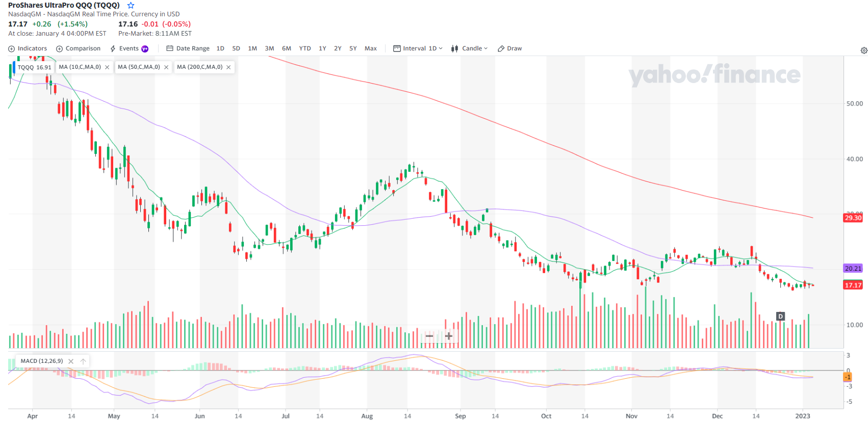This screenshot has width=868, height=421.
Task: Click the Comparison plus-circle icon
Action: (59, 49)
